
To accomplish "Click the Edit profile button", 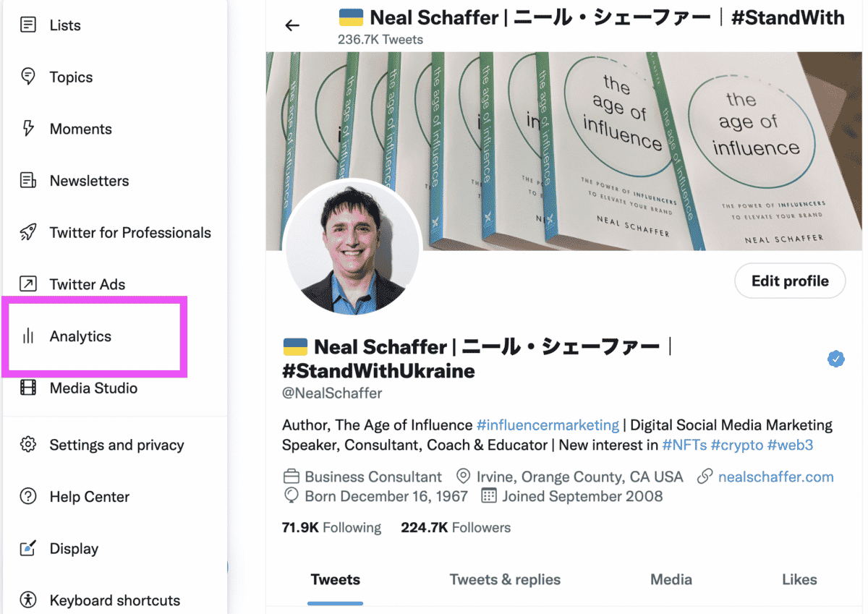I will coord(790,281).
